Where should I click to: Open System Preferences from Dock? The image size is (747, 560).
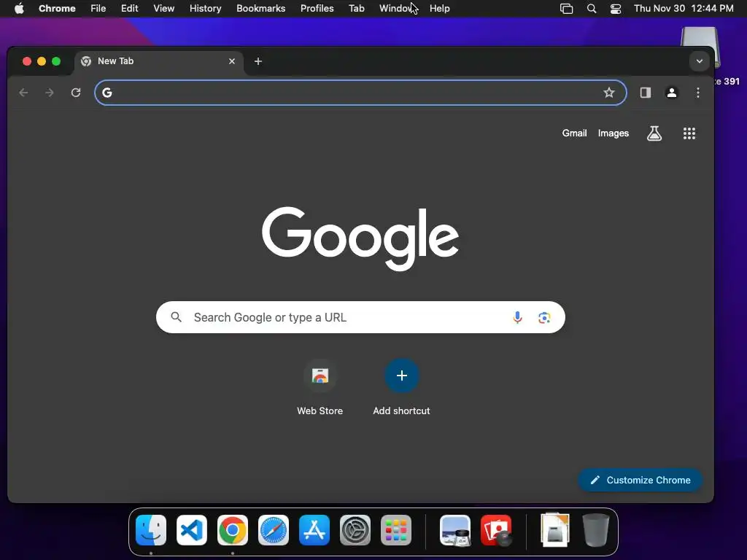tap(355, 530)
